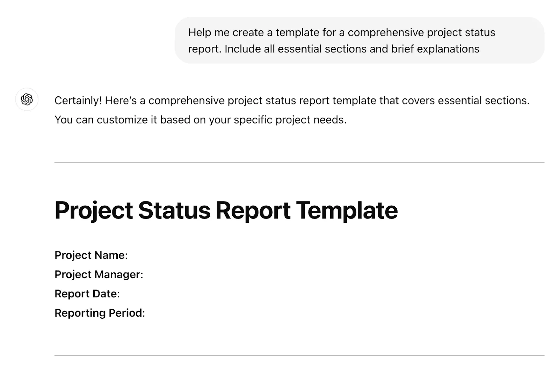This screenshot has width=559, height=392.
Task: Click the divider line above the heading
Action: (299, 162)
